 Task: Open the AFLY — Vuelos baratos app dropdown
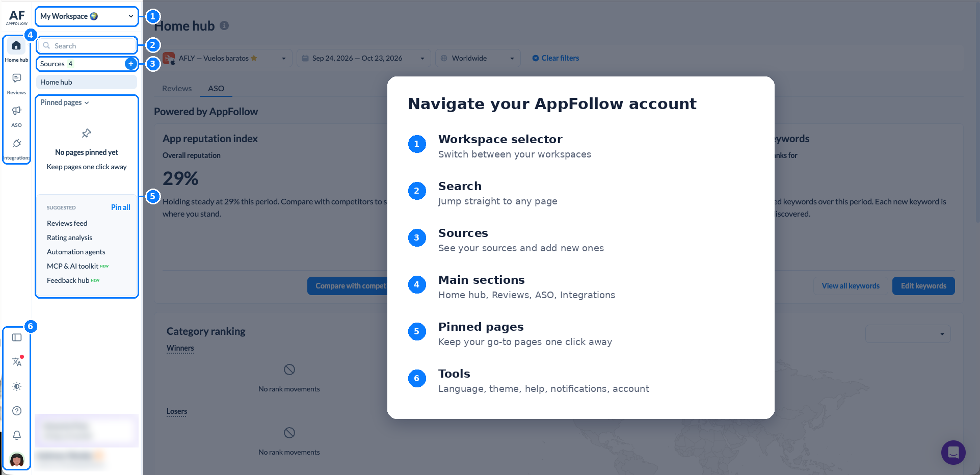click(227, 58)
